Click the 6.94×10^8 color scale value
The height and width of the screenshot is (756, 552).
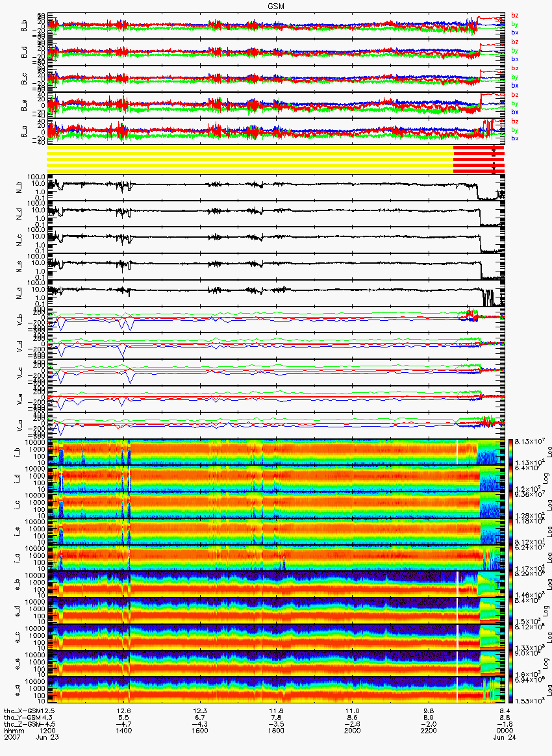click(x=529, y=680)
